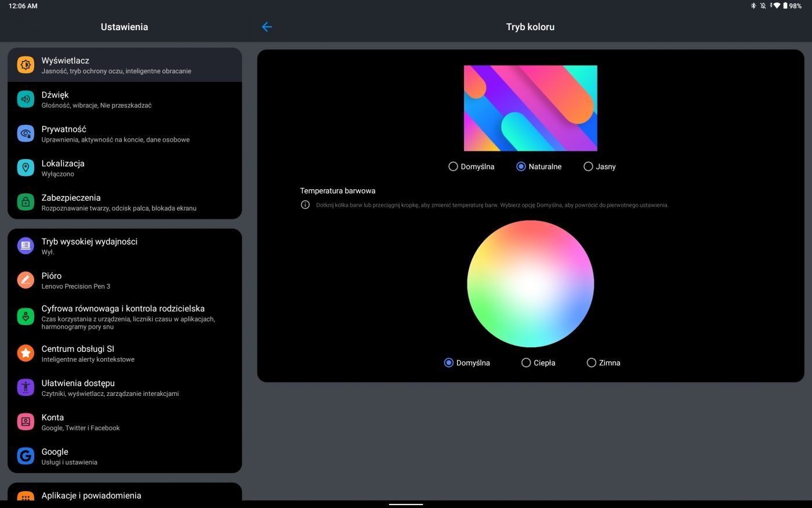Tap the Bluetooth status bar icon

coord(753,6)
